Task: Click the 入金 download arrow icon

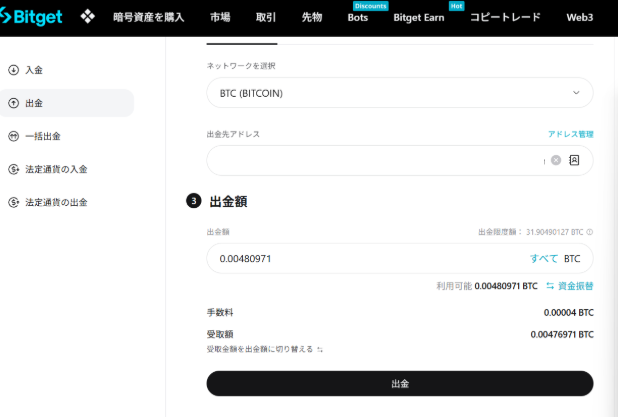Action: pyautogui.click(x=13, y=70)
